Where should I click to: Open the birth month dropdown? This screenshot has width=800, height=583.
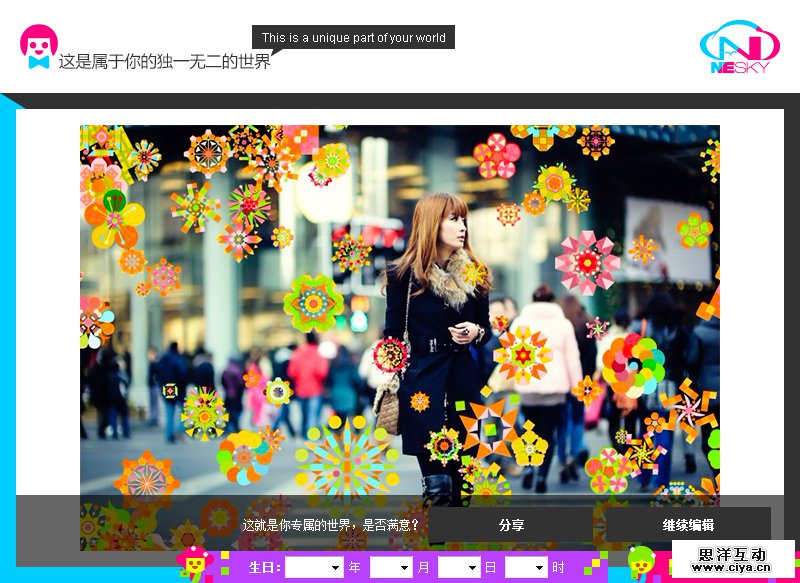pos(390,567)
